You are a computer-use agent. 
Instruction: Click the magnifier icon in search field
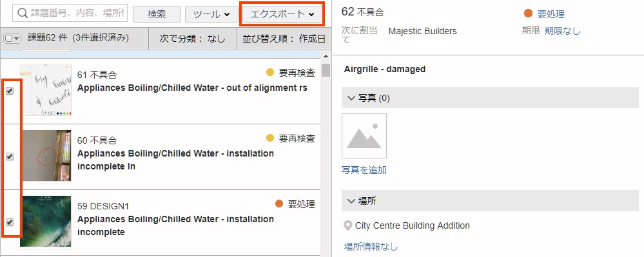tap(23, 14)
